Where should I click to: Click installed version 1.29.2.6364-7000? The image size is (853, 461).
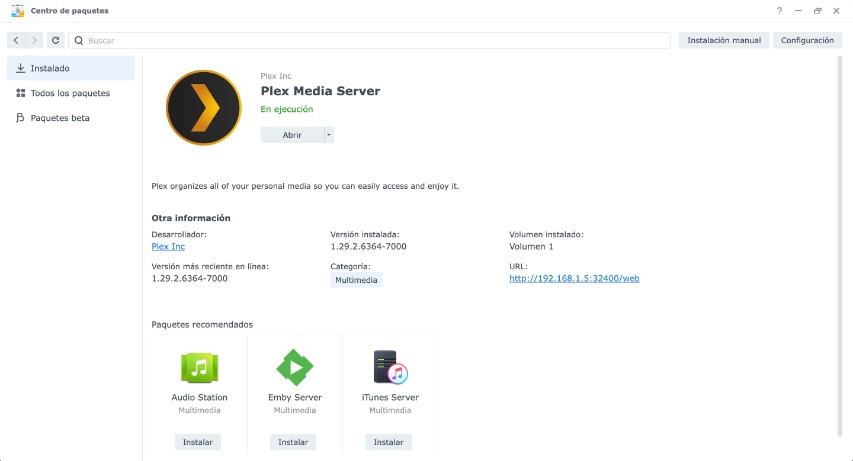click(368, 247)
